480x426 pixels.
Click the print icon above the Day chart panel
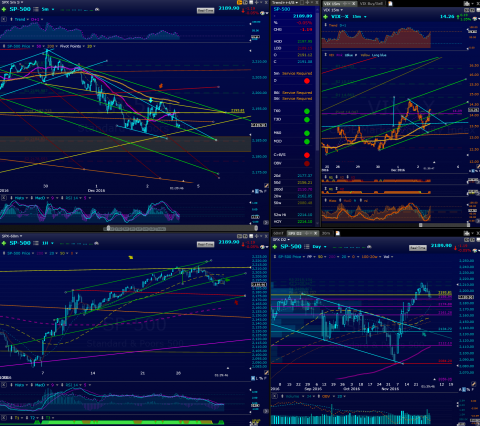point(466,234)
